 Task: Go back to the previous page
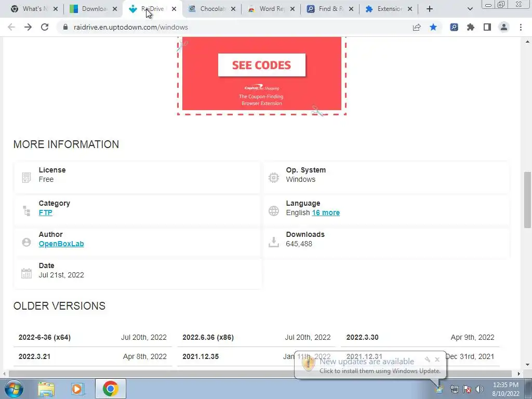pos(11,27)
